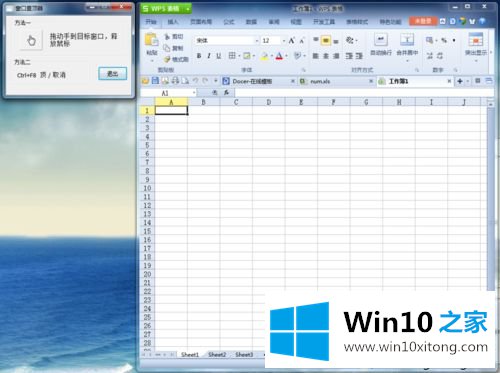
Task: Undo the last action
Action: (x=195, y=81)
